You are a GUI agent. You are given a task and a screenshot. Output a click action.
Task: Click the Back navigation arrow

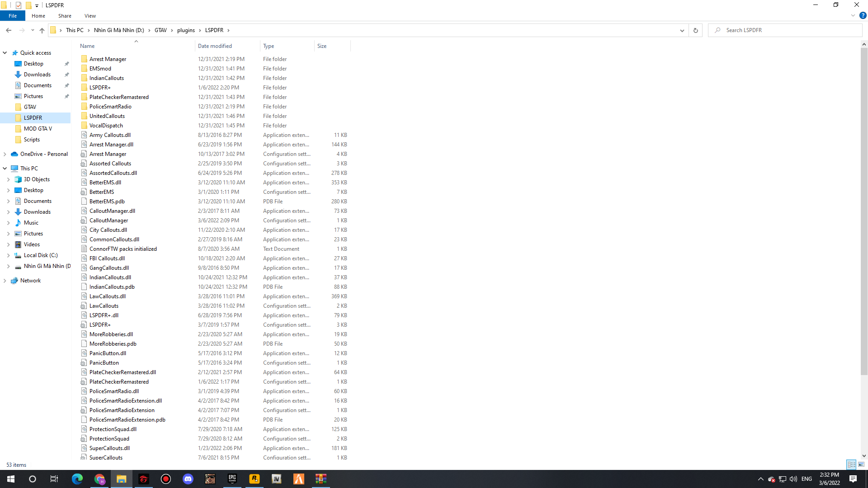(x=9, y=30)
